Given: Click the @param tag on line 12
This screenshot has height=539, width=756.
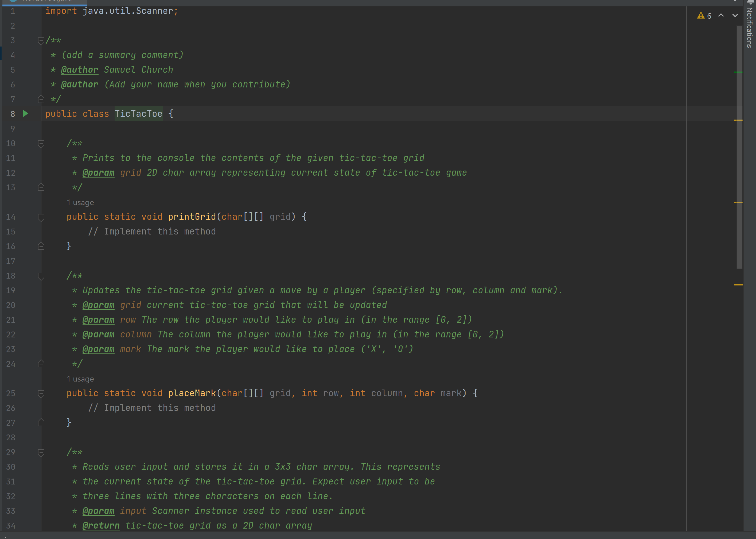Looking at the screenshot, I should click(x=99, y=173).
